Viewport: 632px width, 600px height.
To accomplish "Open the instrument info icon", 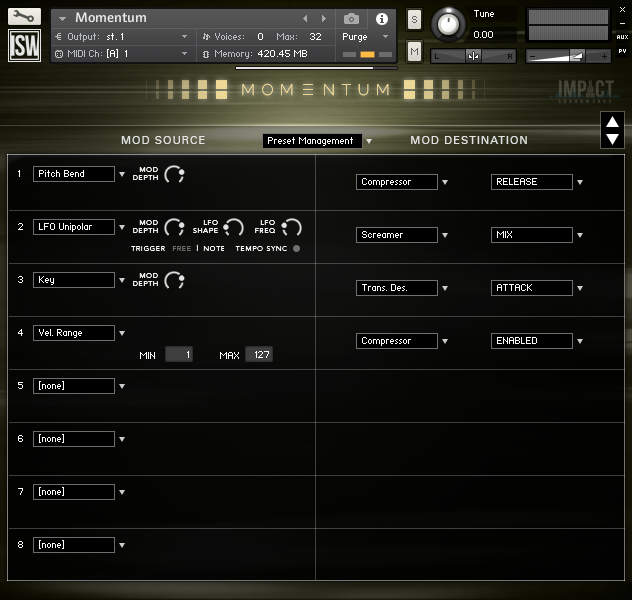I will click(x=382, y=19).
